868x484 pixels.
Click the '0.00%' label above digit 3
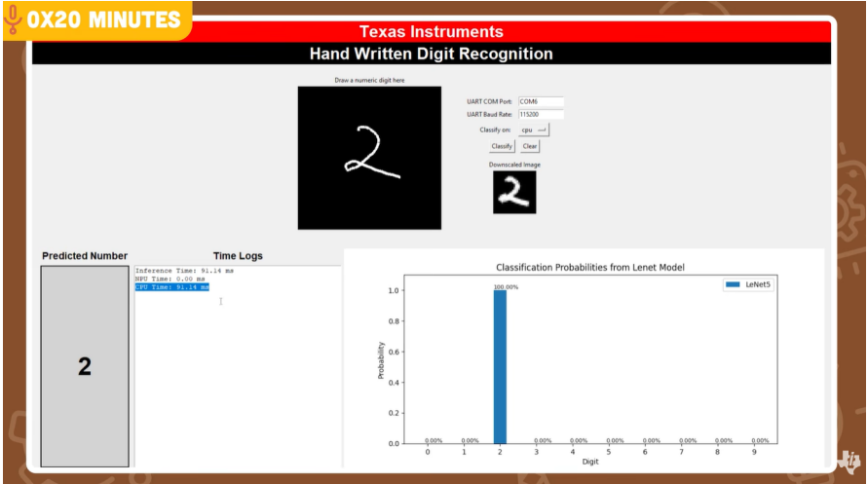(x=543, y=441)
